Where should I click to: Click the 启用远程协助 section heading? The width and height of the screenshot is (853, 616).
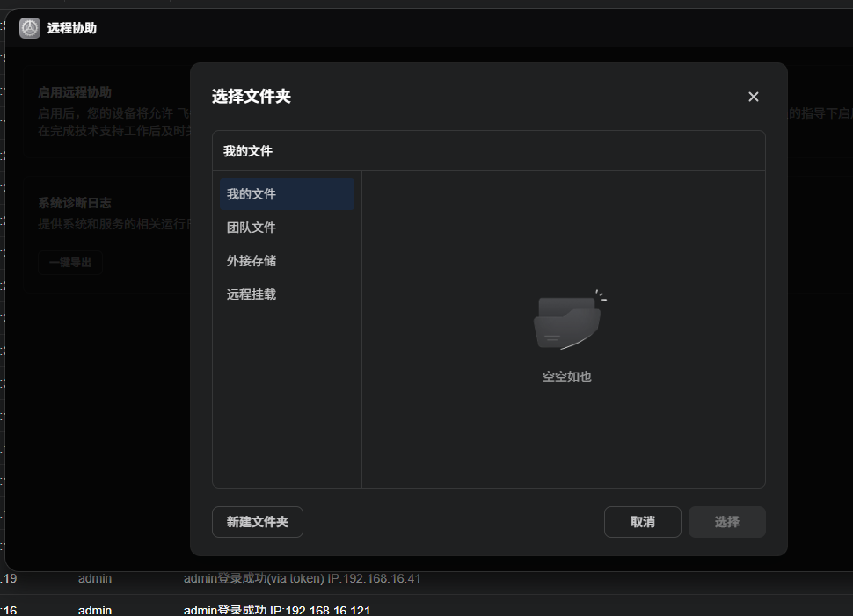coord(75,92)
